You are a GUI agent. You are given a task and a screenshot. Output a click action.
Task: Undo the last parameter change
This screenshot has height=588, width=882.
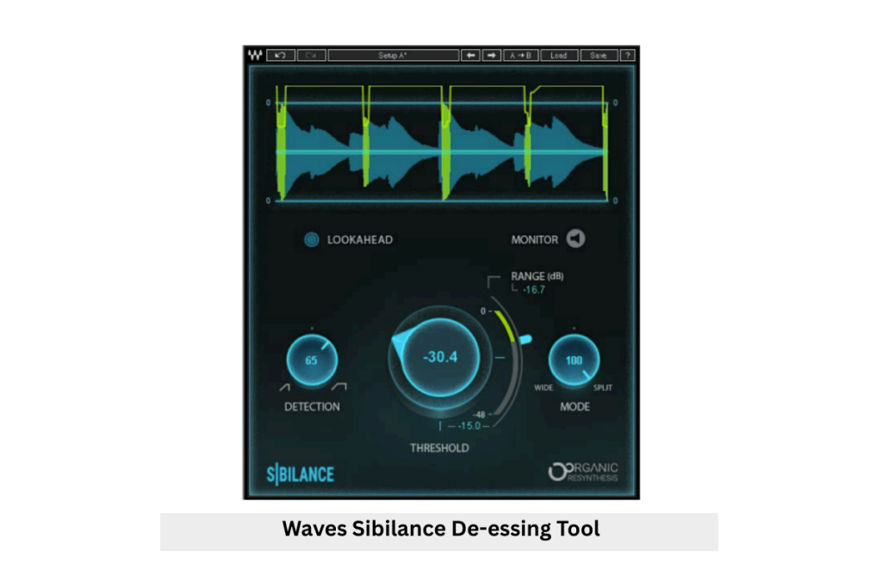point(280,54)
